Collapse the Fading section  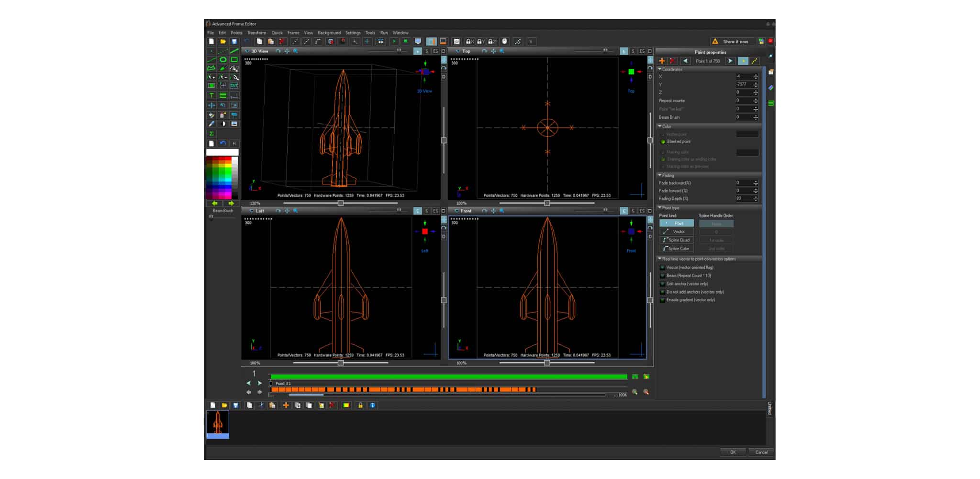660,175
